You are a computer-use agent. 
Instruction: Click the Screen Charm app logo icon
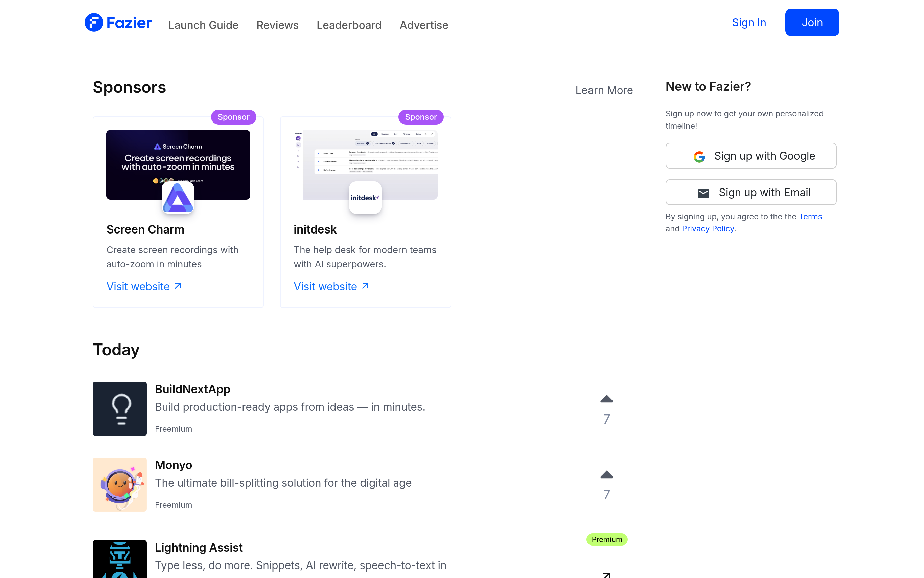[178, 198]
